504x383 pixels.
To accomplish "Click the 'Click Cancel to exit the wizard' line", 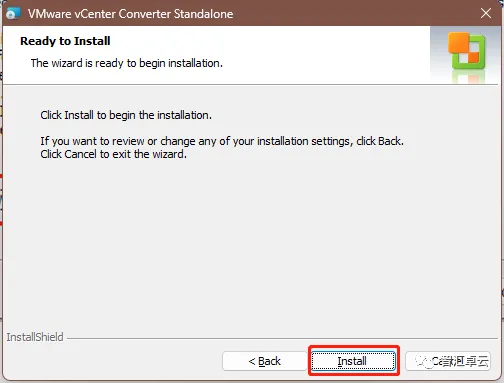I will point(114,154).
